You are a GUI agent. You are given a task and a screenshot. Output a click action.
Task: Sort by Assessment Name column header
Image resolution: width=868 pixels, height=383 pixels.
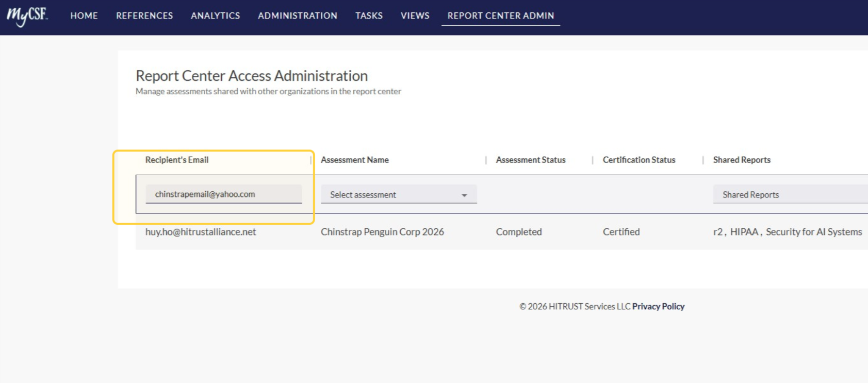[x=355, y=160]
